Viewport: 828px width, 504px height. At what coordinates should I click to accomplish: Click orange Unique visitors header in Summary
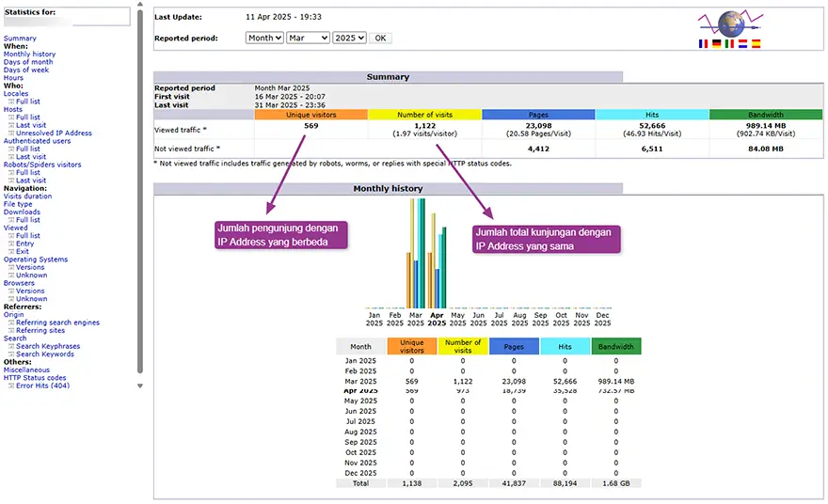[311, 115]
